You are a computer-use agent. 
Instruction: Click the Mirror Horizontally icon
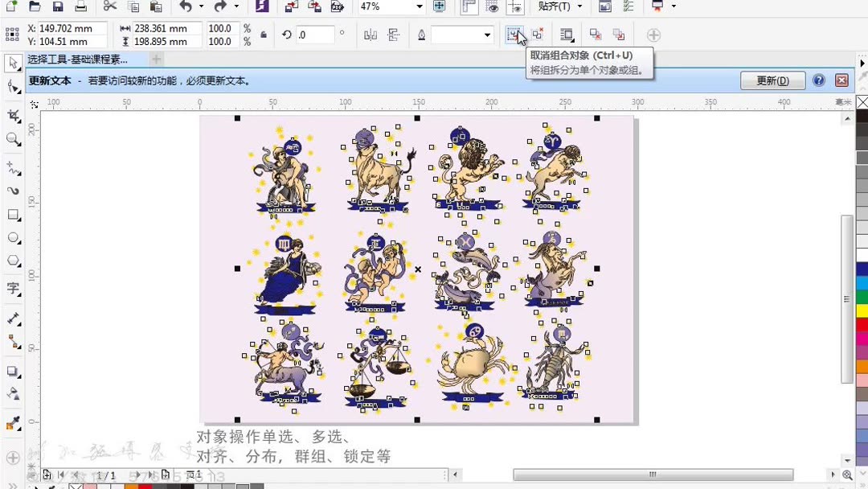point(371,35)
